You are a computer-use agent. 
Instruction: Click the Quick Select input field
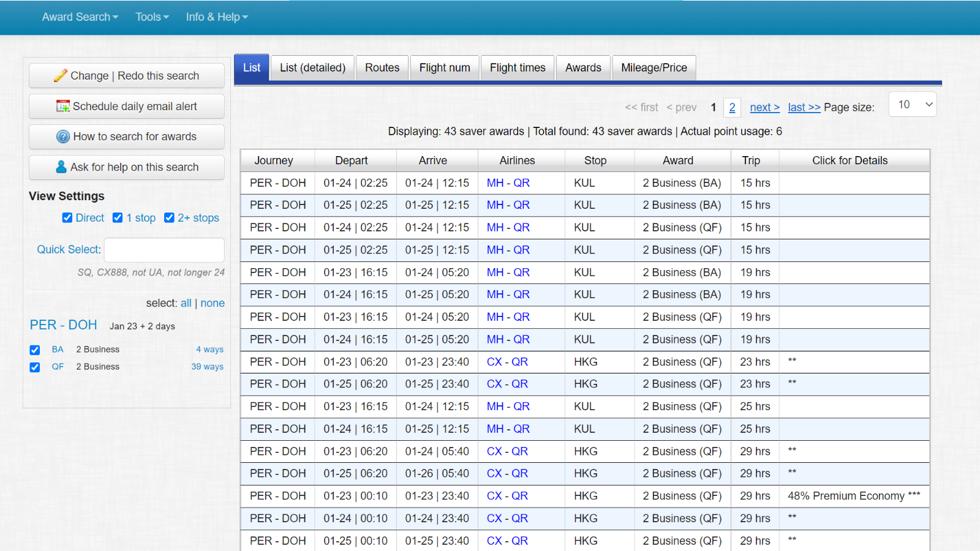[x=164, y=250]
